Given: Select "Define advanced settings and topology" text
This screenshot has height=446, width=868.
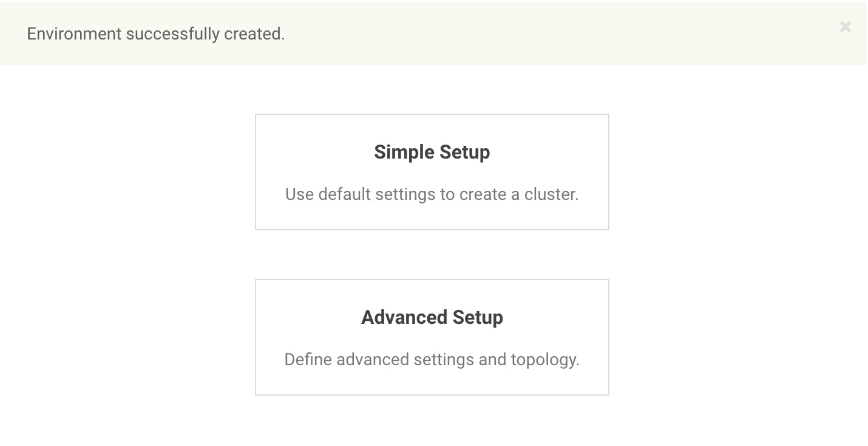Looking at the screenshot, I should 432,360.
